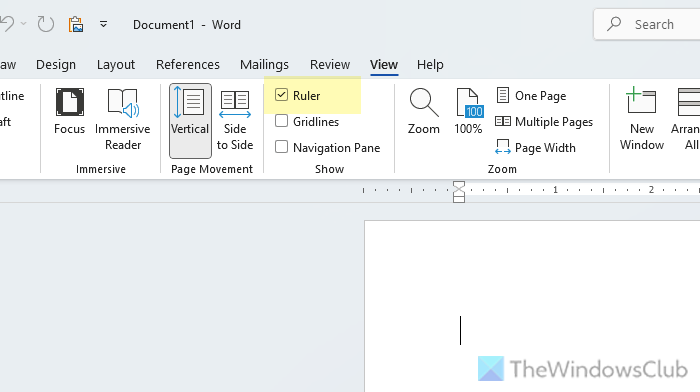
Task: Open the Review tab
Action: pos(330,65)
